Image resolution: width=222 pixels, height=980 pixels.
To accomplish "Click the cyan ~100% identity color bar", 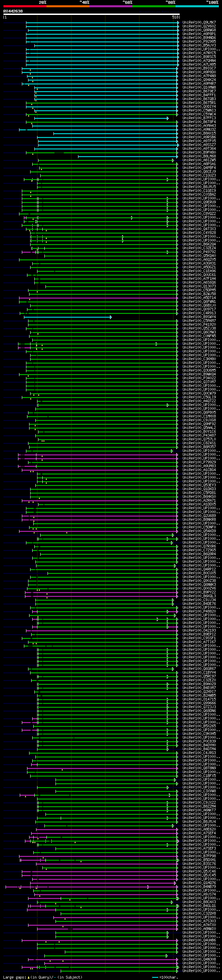I will (197, 6).
